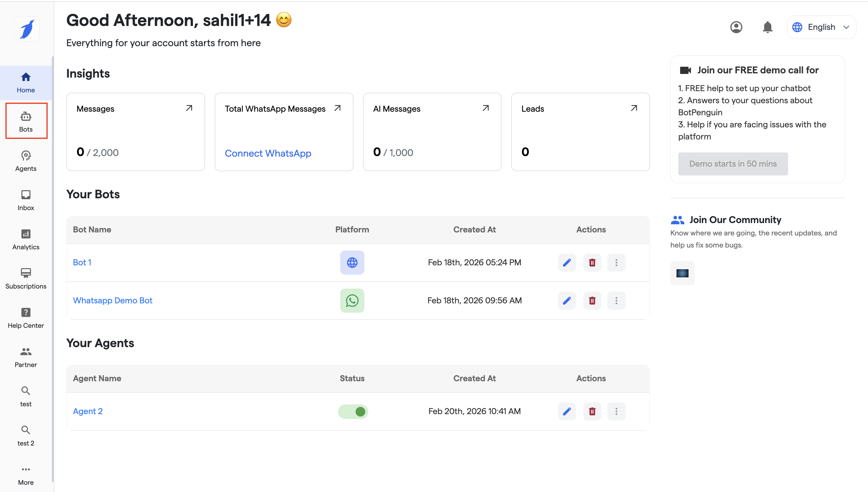Toggle Agent 2 status switch
Viewport: 868px width, 492px height.
(x=353, y=411)
